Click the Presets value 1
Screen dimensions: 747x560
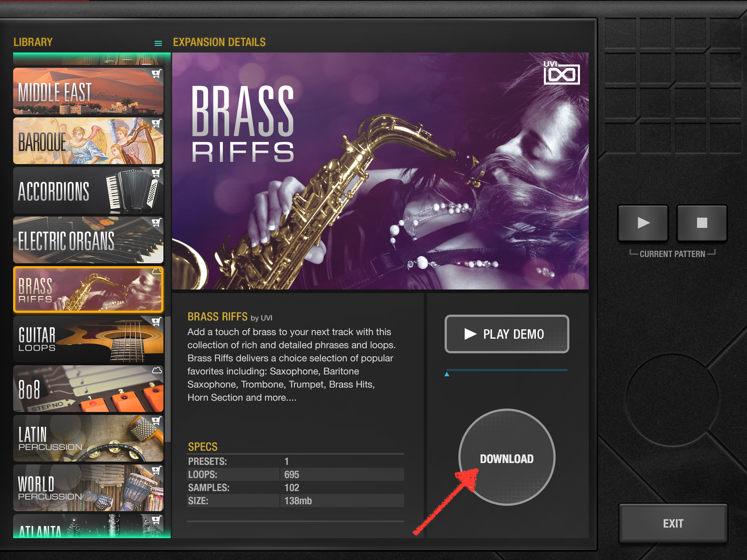(287, 461)
